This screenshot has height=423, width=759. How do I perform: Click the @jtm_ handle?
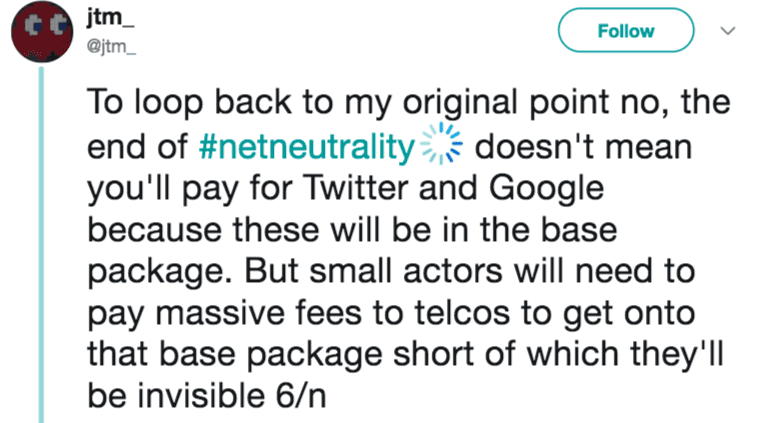[x=111, y=47]
